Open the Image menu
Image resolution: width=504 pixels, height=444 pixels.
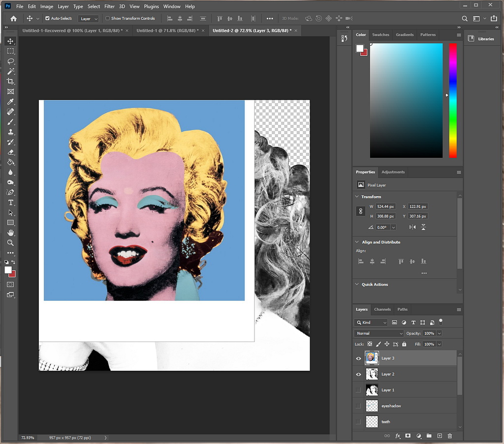click(47, 6)
